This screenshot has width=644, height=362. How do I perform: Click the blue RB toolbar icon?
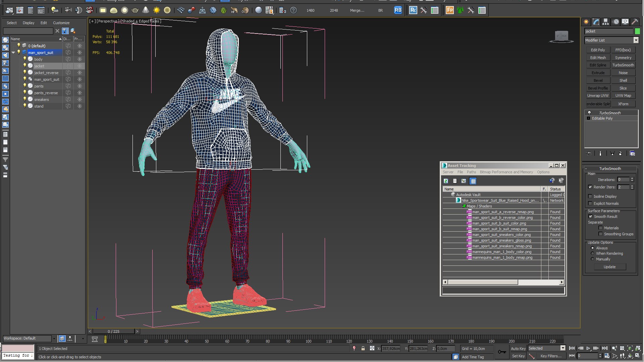pos(398,10)
